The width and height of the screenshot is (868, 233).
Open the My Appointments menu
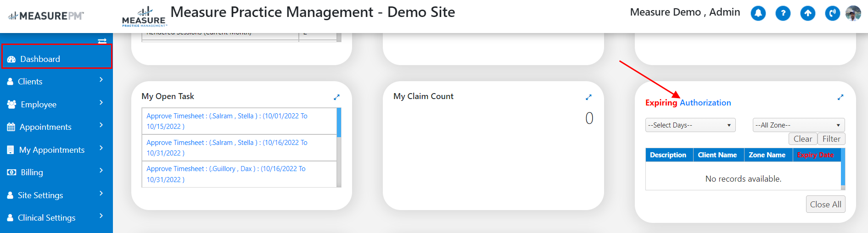point(56,150)
